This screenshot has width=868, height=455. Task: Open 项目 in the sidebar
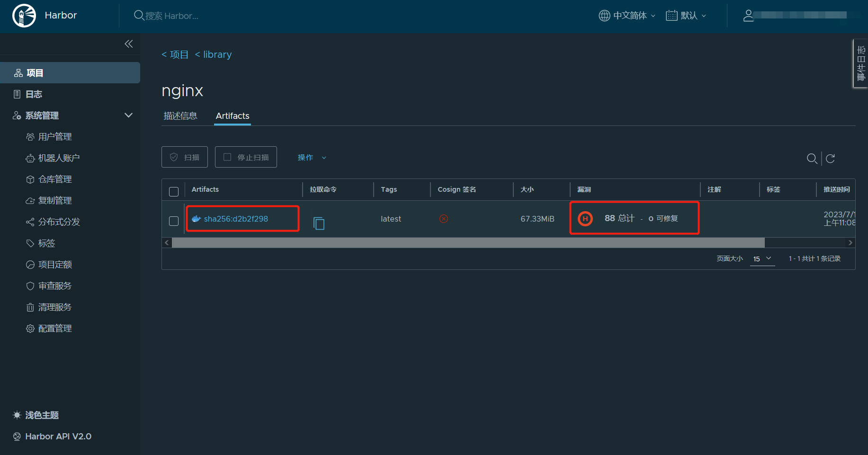[70, 73]
